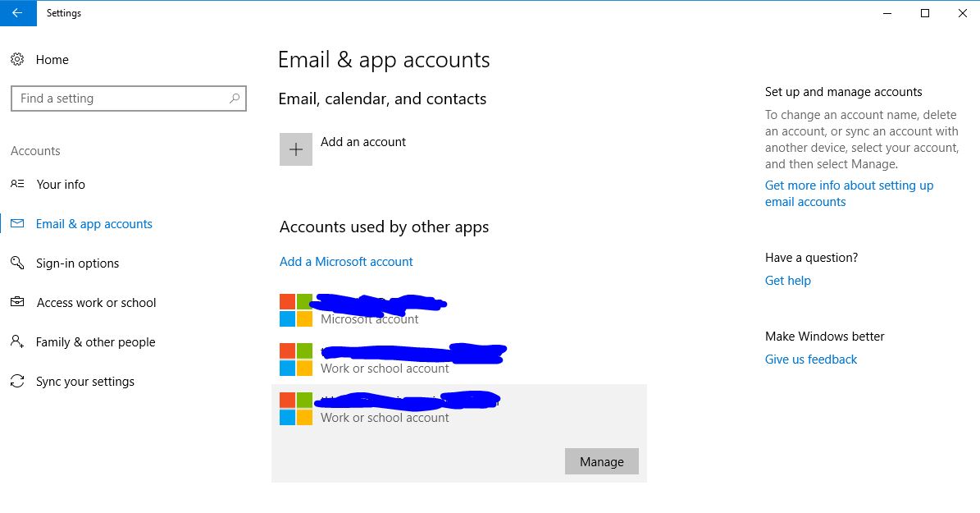Click Add an account label
Image resolution: width=980 pixels, height=513 pixels.
coord(363,142)
